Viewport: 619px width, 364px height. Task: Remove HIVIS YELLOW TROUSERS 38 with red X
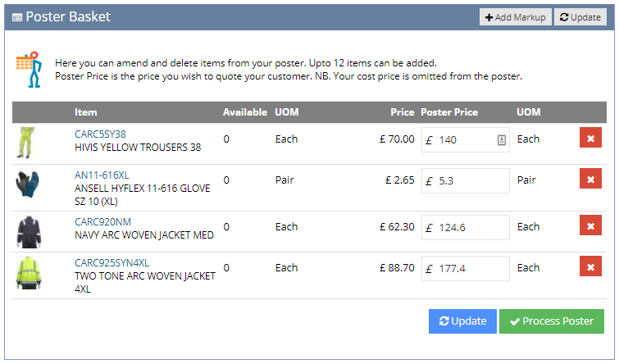coord(590,138)
